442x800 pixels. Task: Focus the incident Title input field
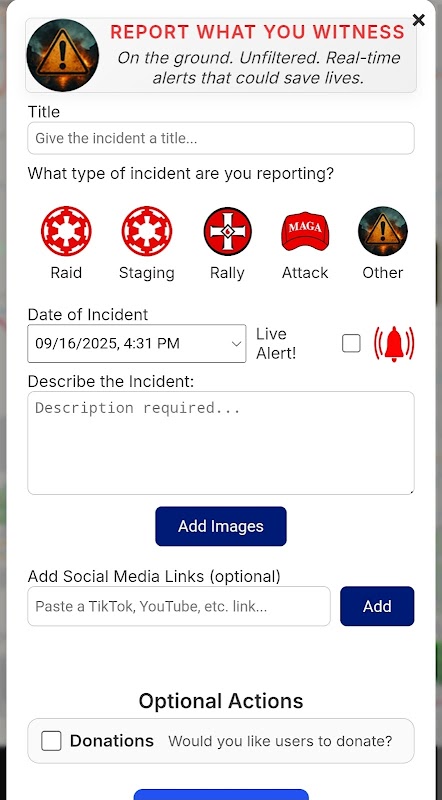221,138
